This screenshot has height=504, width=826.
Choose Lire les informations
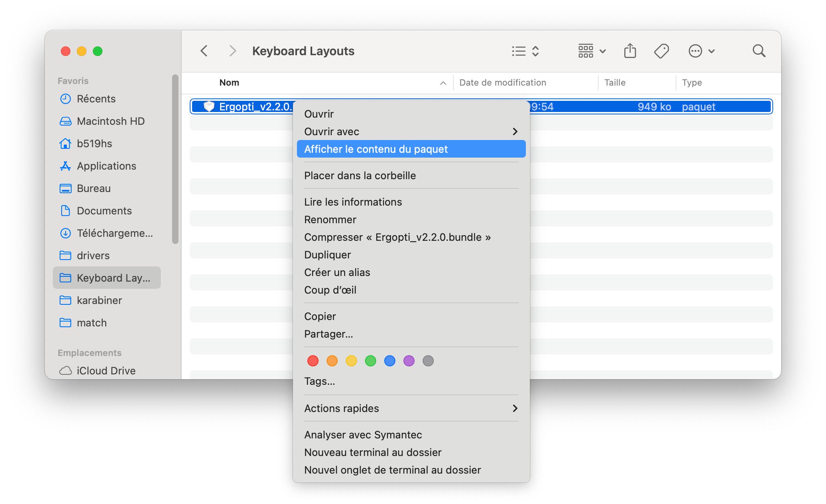[353, 202]
